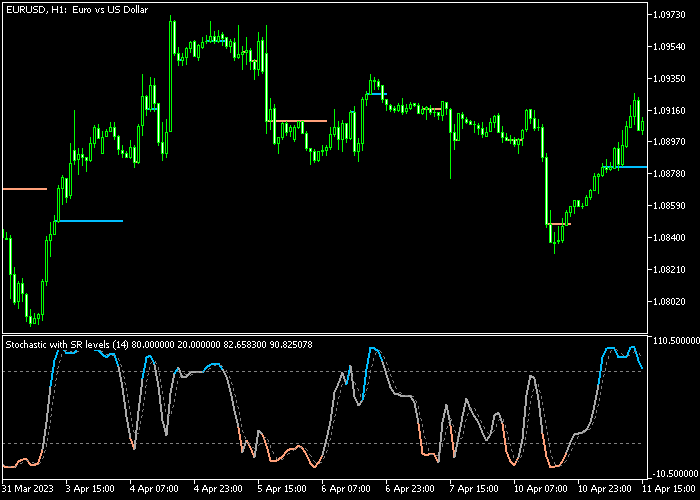
Task: Select the blue support line after 3 Apr near 1.08500
Action: click(88, 221)
